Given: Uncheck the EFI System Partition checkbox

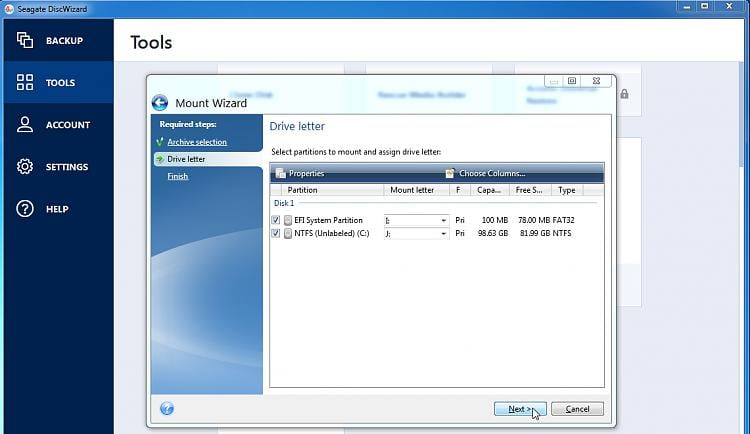Looking at the screenshot, I should [276, 220].
